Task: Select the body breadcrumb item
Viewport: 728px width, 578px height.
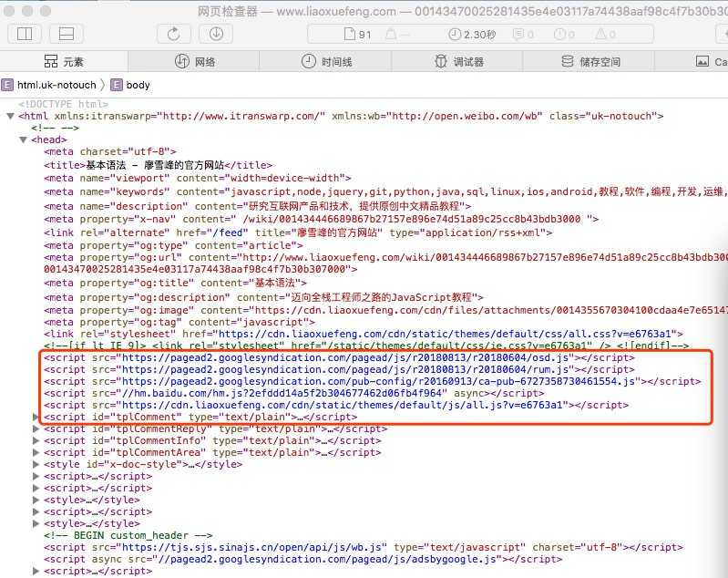Action: click(x=138, y=85)
